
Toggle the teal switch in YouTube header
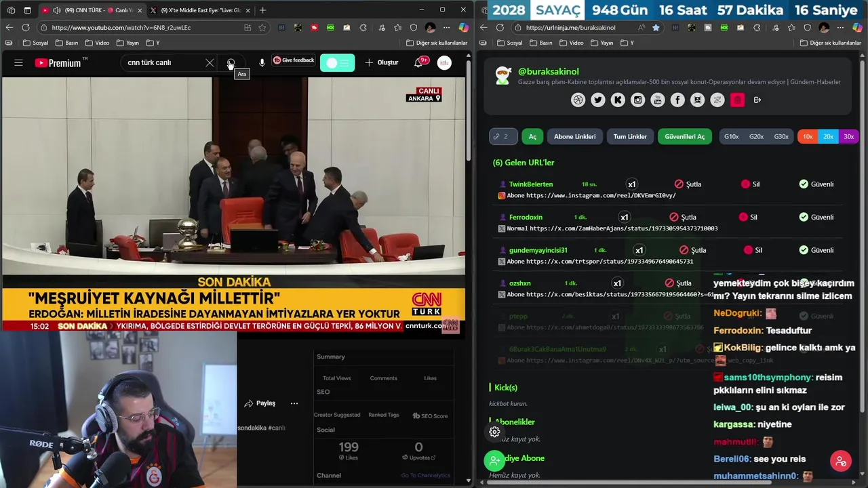tap(337, 62)
